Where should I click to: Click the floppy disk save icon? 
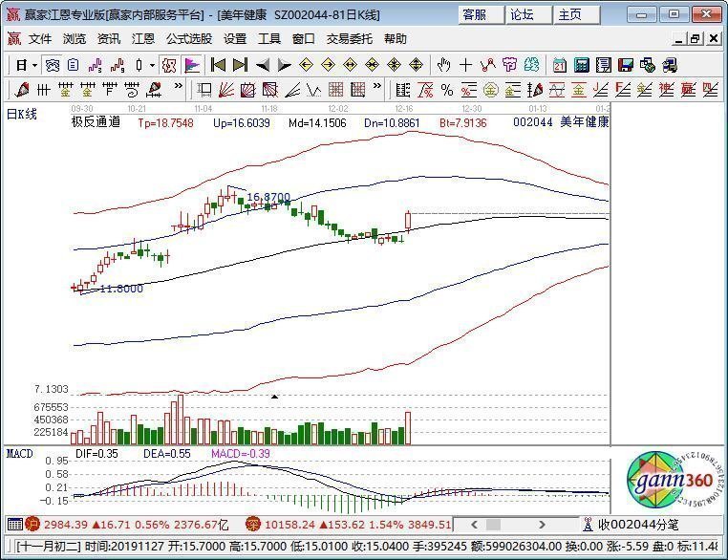coord(626,65)
